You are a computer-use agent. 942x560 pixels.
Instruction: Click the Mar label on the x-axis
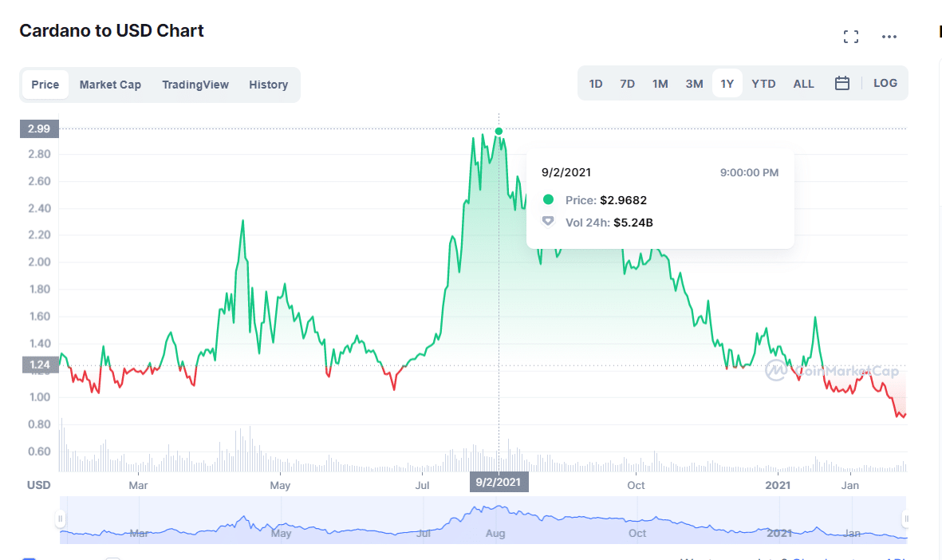pos(138,485)
